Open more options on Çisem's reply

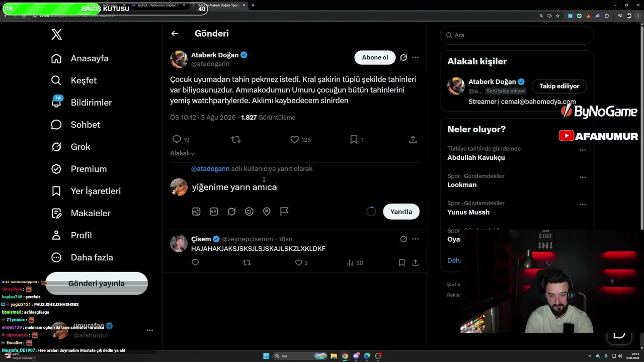pyautogui.click(x=415, y=239)
